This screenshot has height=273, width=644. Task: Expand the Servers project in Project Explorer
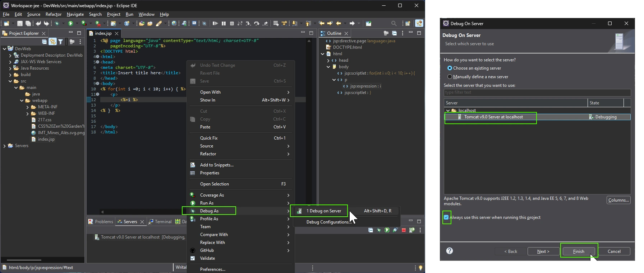[4, 146]
